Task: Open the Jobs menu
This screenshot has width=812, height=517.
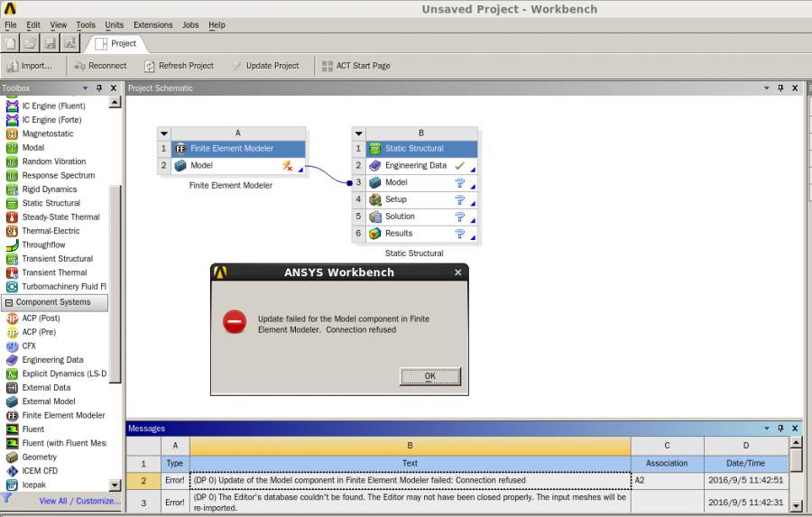Action: [x=190, y=25]
